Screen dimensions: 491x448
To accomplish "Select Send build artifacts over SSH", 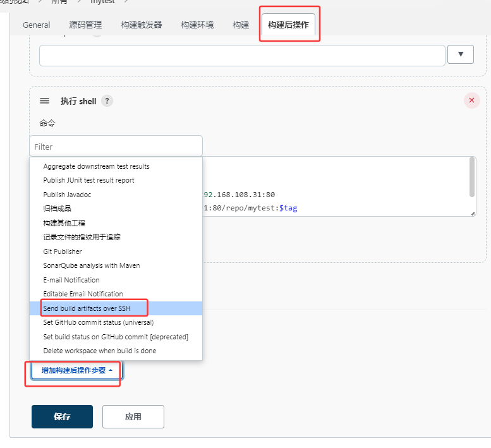I will tap(116, 308).
